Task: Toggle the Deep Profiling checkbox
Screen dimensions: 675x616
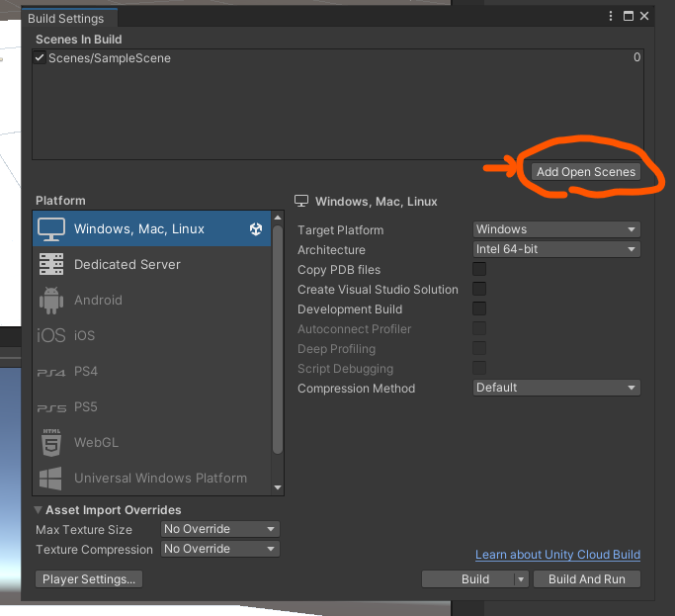Action: (479, 348)
